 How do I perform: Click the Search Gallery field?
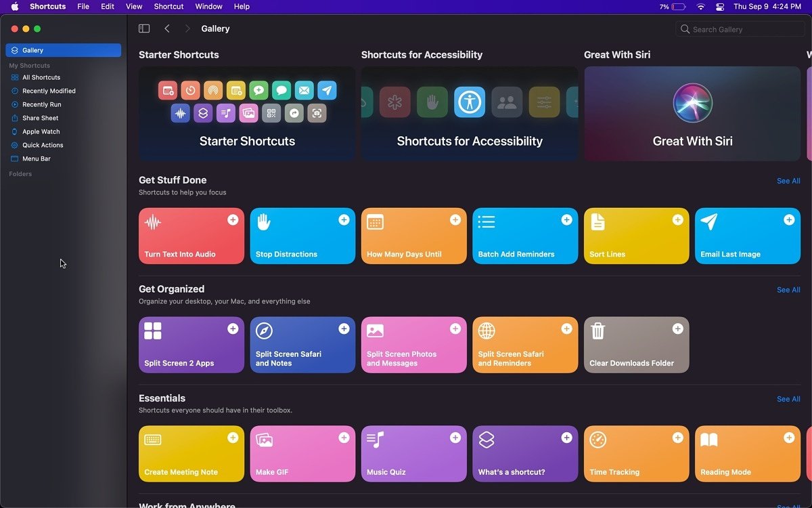740,29
